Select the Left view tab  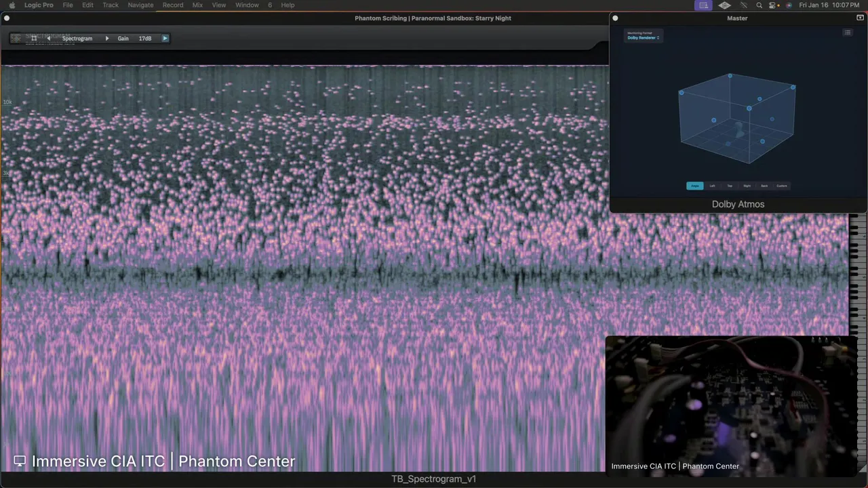[712, 186]
